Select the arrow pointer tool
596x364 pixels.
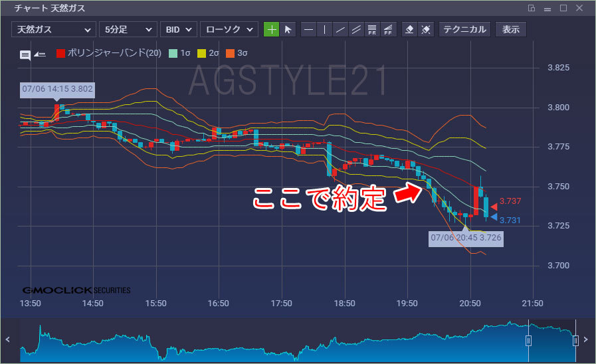(x=288, y=29)
